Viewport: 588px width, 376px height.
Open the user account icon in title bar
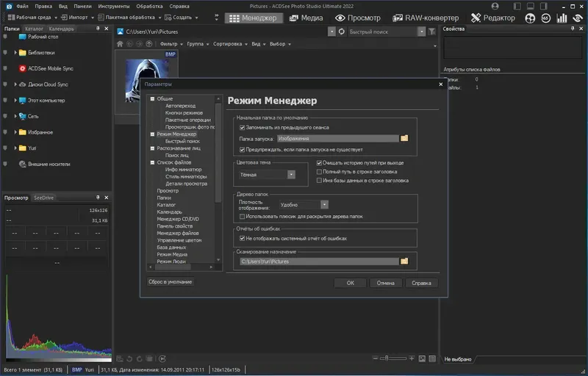click(x=495, y=6)
